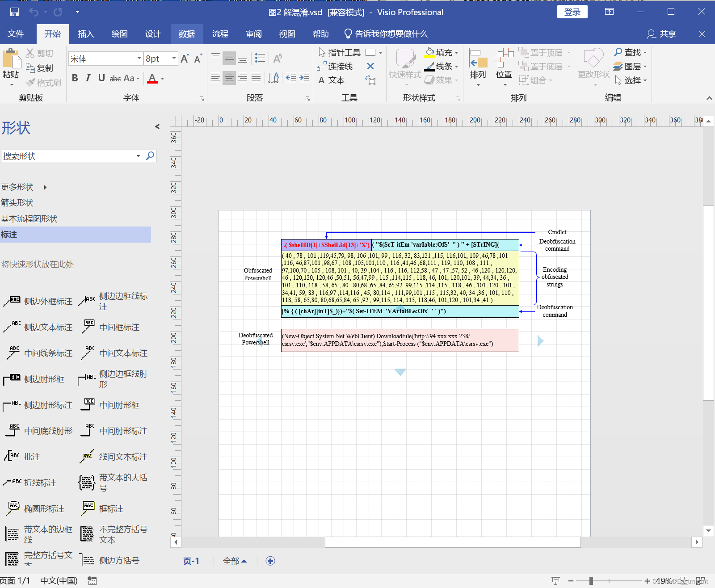Switch to the 数据 tab
This screenshot has height=588, width=715.
(186, 34)
